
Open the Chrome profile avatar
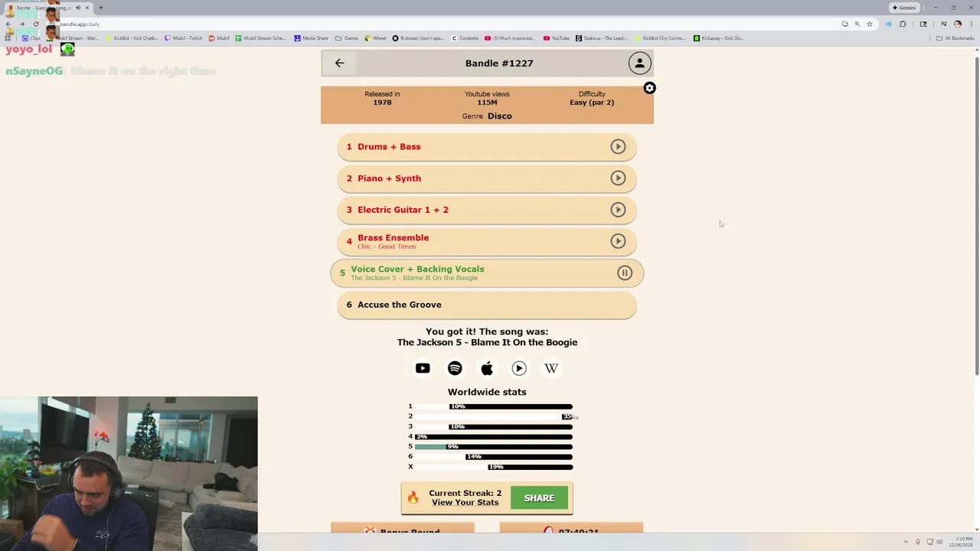click(957, 24)
